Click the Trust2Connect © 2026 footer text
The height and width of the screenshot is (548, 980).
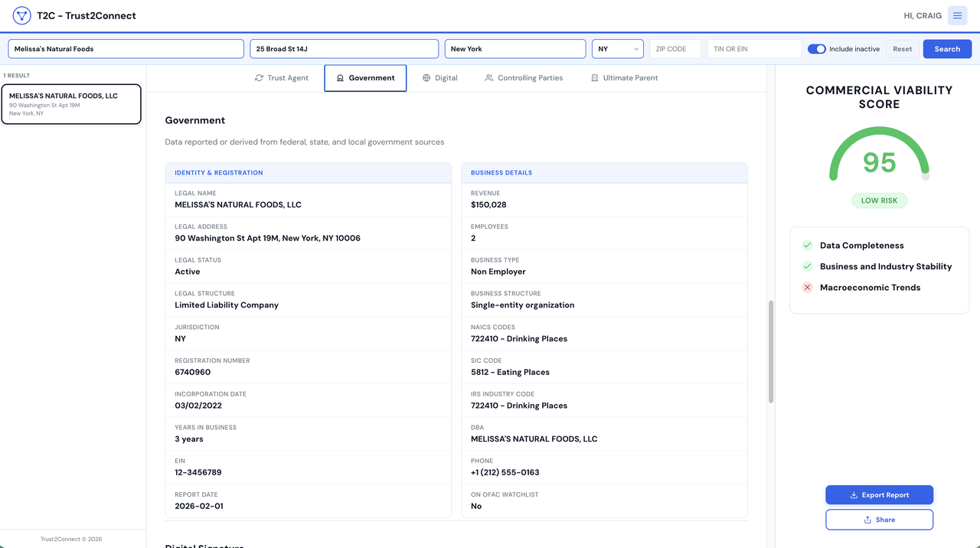tap(71, 539)
